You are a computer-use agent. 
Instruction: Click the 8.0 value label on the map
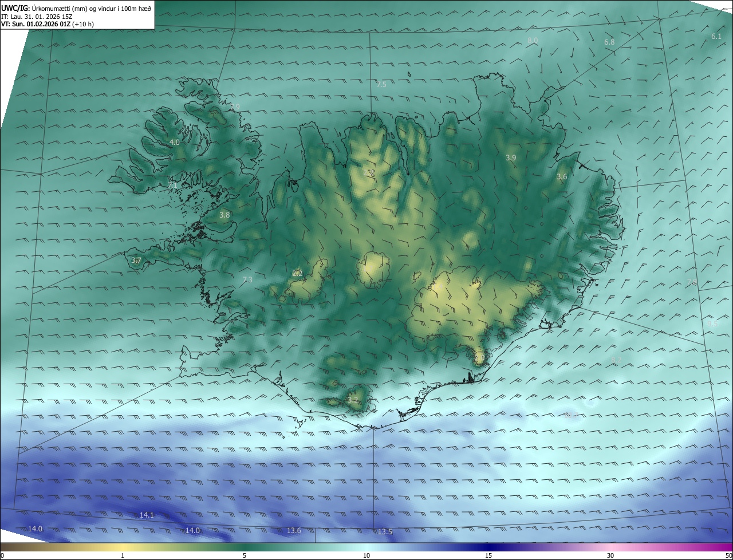[533, 40]
